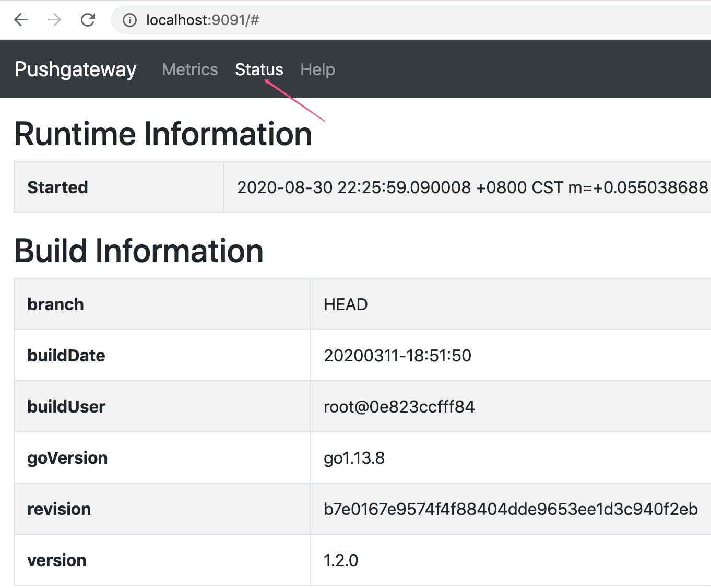Click the Build Information heading

(139, 251)
